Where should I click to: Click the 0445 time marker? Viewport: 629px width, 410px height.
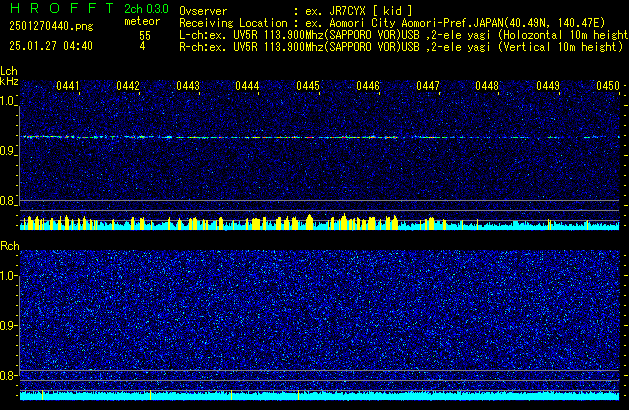(308, 86)
